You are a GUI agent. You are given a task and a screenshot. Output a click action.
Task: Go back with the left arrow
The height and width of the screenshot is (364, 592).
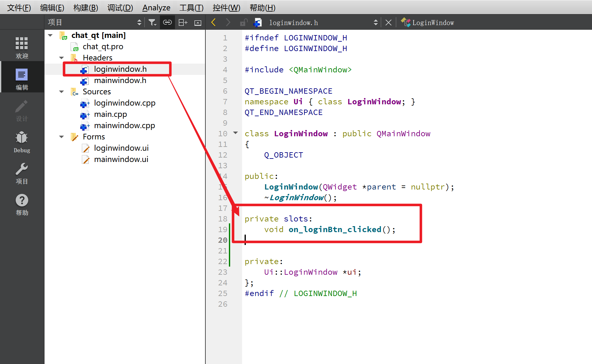pos(214,23)
